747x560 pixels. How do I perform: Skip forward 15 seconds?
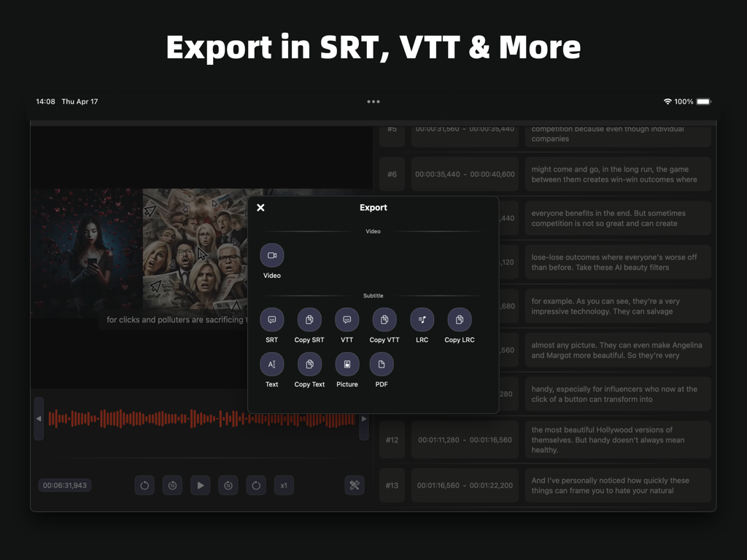tap(228, 485)
